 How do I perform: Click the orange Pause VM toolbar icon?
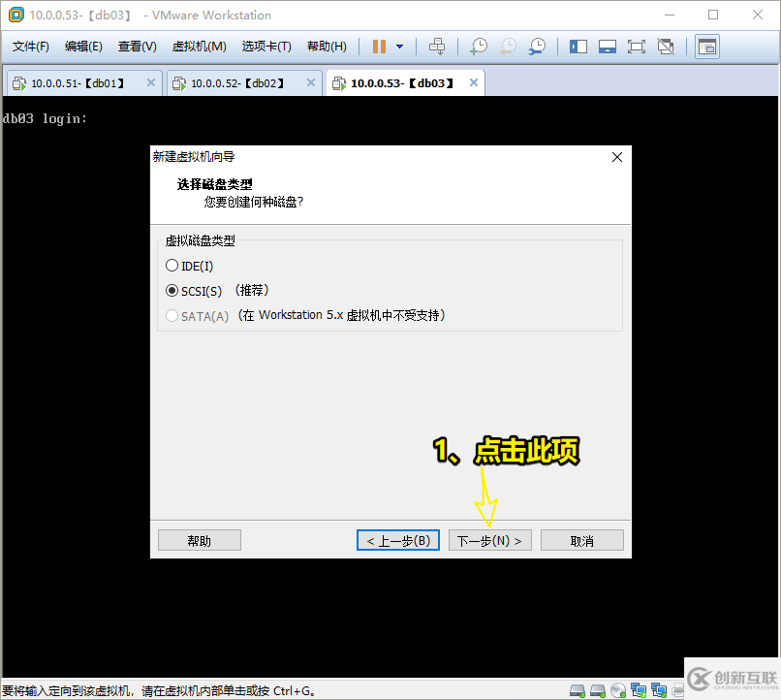click(x=379, y=47)
